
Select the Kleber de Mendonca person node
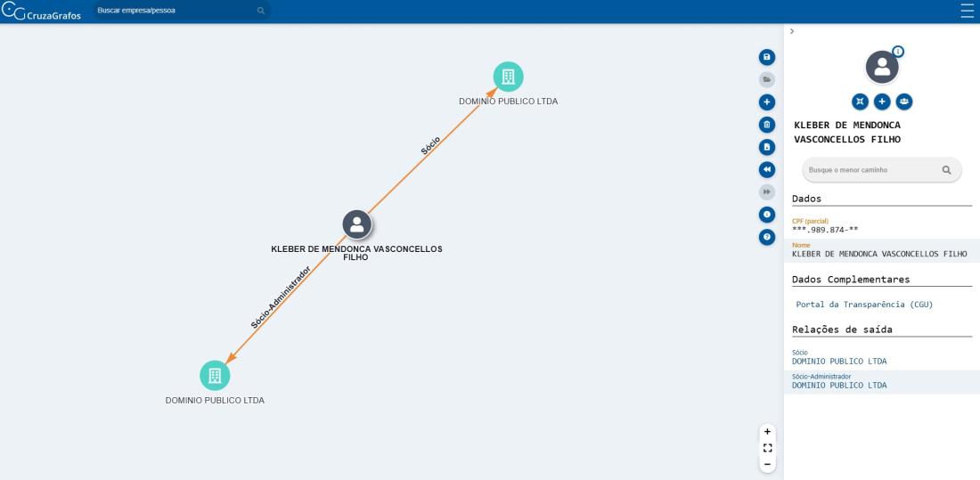(356, 225)
